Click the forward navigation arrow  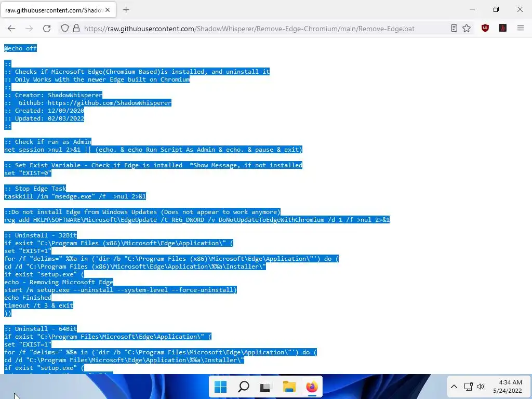[29, 29]
